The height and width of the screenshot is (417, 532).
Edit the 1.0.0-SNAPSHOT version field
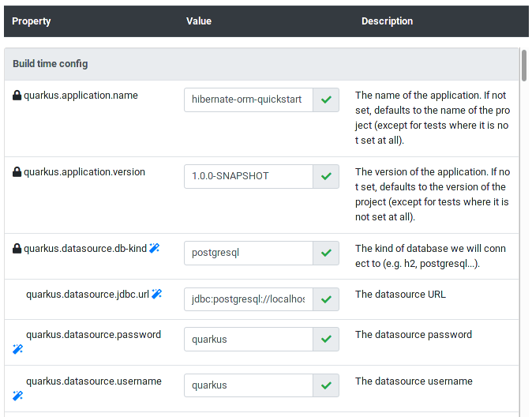pos(249,177)
